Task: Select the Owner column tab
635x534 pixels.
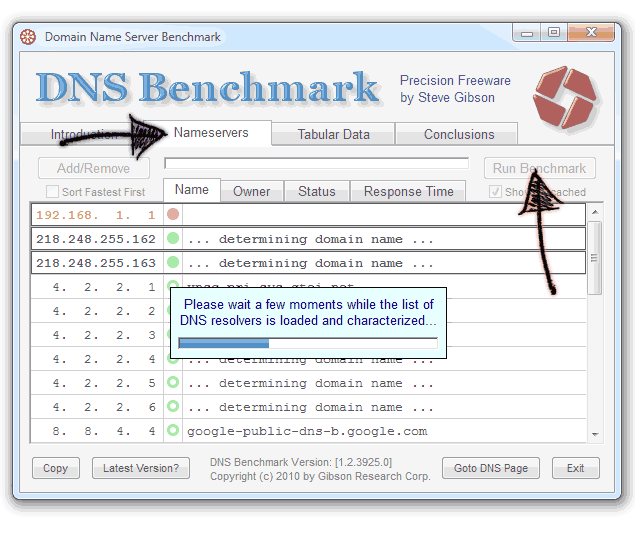Action: (251, 191)
